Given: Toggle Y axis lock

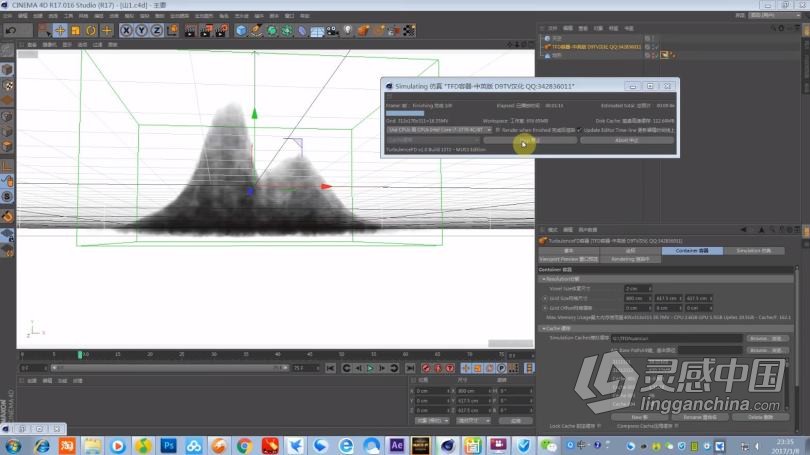Looking at the screenshot, I should coord(141,30).
